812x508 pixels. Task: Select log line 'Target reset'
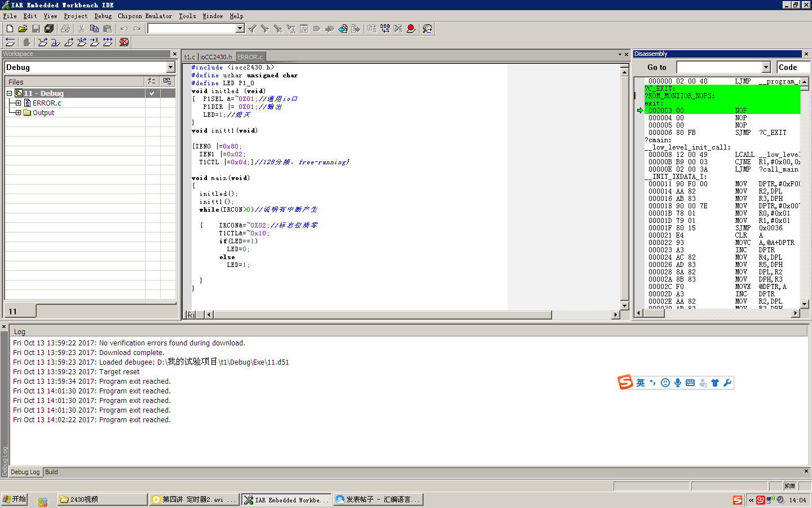76,371
